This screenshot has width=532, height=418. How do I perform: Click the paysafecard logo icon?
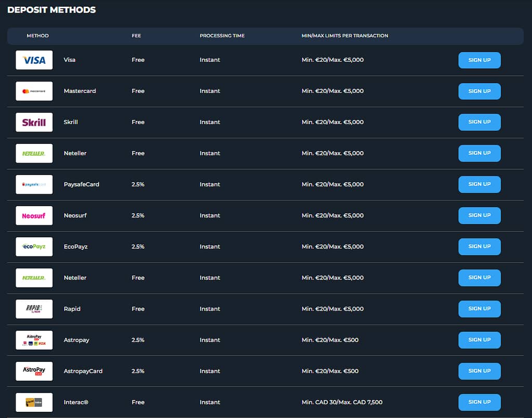pos(34,184)
